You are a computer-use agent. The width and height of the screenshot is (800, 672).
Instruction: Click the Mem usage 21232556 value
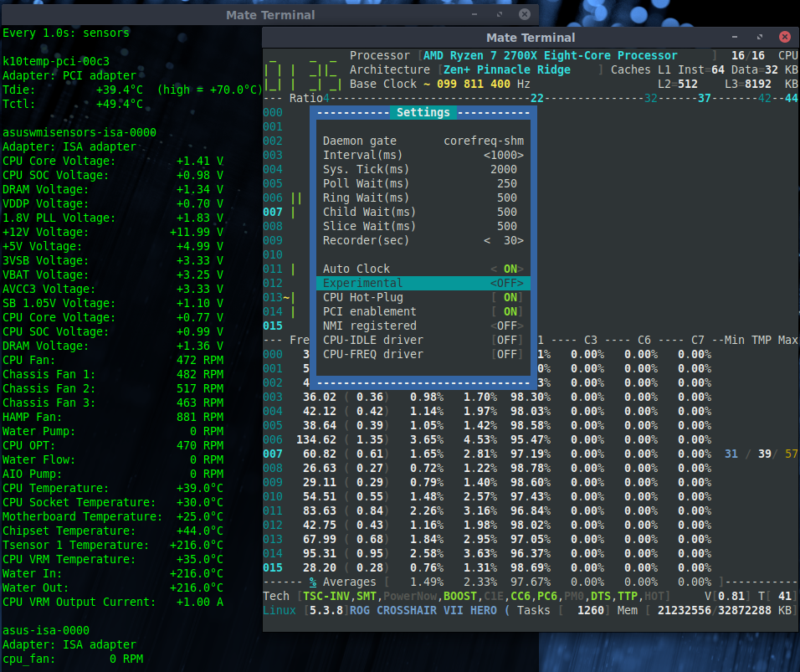685,610
